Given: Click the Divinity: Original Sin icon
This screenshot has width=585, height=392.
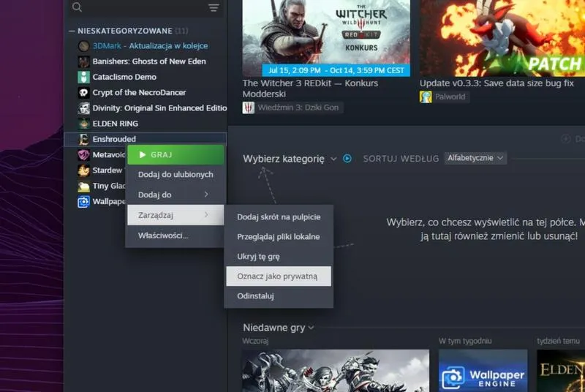Looking at the screenshot, I should click(x=83, y=108).
